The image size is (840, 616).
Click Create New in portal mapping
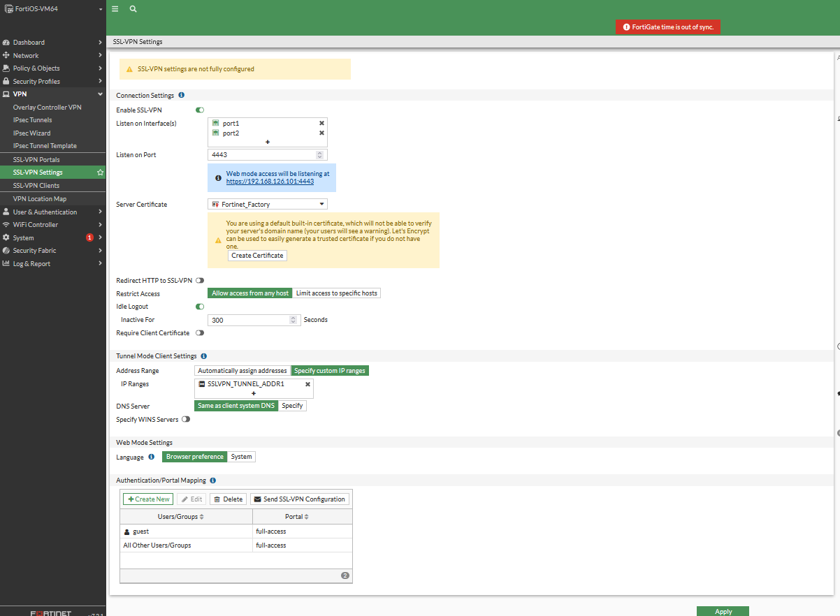point(148,499)
